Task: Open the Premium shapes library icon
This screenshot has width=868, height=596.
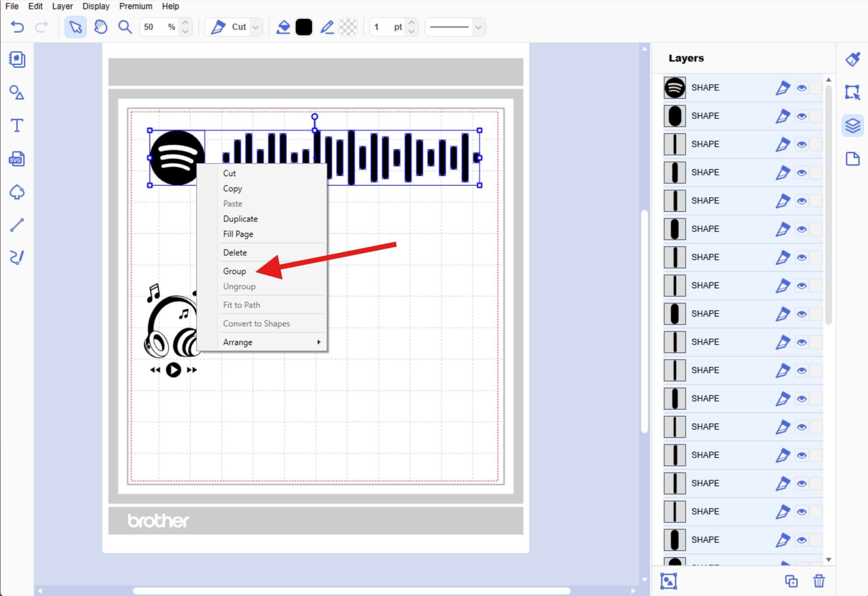Action: (x=16, y=192)
